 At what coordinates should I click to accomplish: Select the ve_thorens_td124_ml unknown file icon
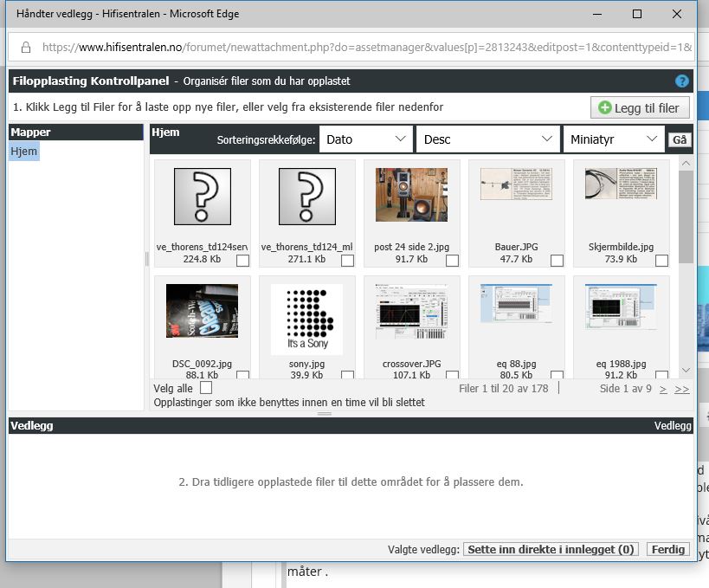point(306,197)
